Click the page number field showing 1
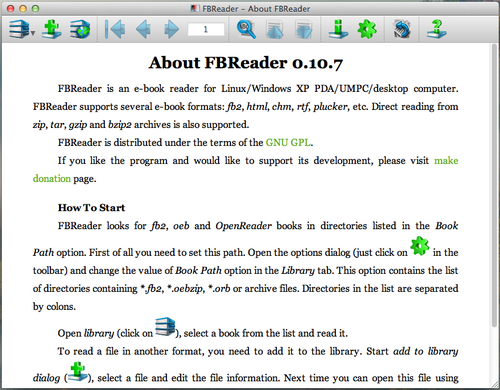Image resolution: width=500 pixels, height=390 pixels. (206, 29)
